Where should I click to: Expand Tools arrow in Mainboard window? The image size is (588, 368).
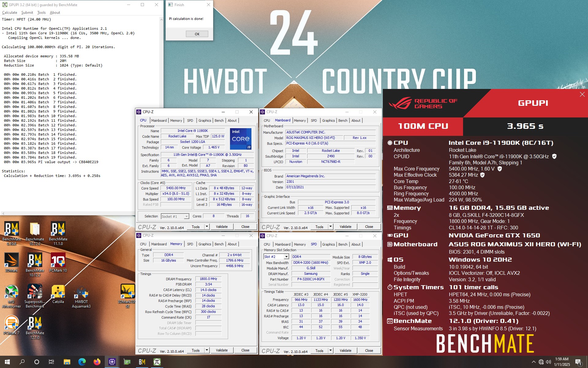click(x=330, y=227)
